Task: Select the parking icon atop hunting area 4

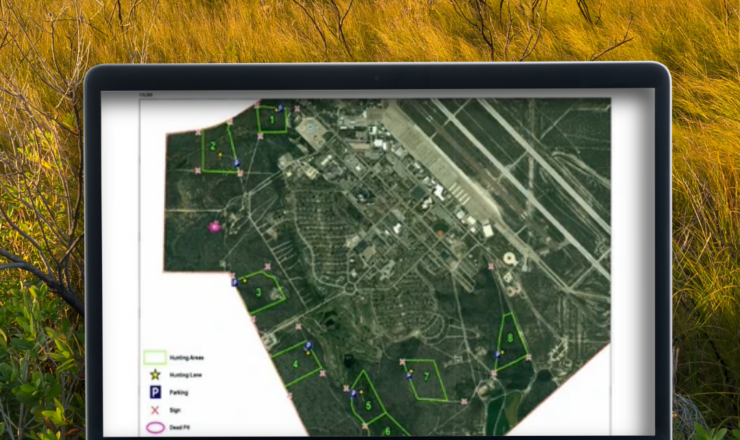Action: (x=308, y=346)
